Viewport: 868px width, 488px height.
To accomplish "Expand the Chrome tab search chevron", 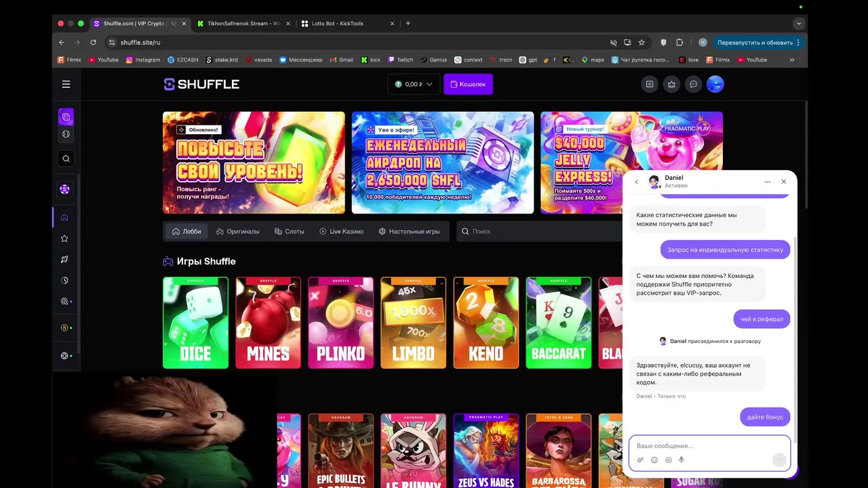I will tap(799, 23).
